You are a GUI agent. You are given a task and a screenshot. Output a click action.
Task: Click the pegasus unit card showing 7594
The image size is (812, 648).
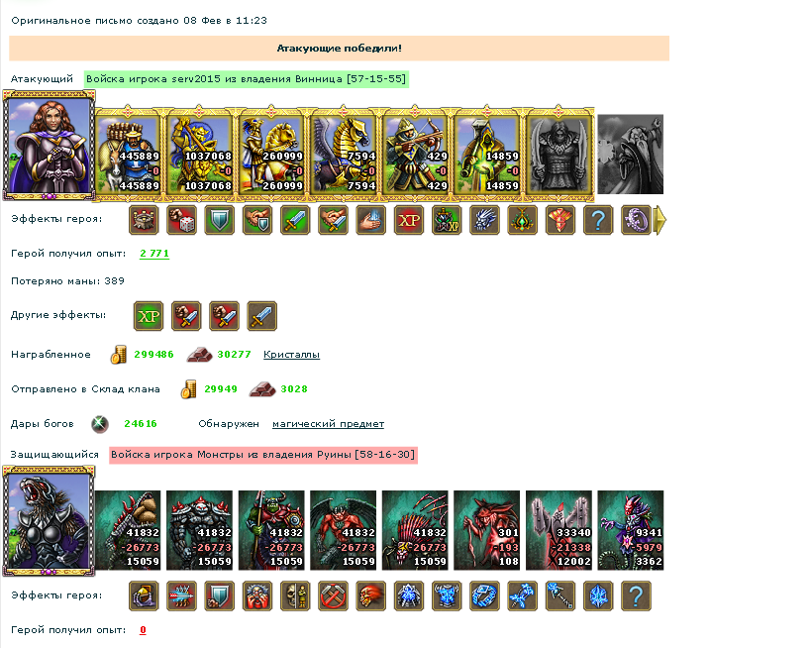click(344, 154)
